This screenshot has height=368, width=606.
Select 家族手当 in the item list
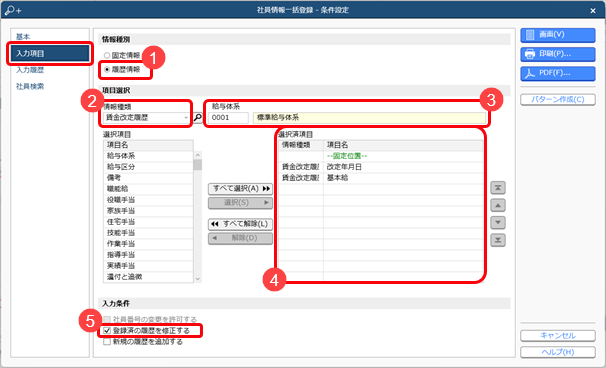pos(148,211)
